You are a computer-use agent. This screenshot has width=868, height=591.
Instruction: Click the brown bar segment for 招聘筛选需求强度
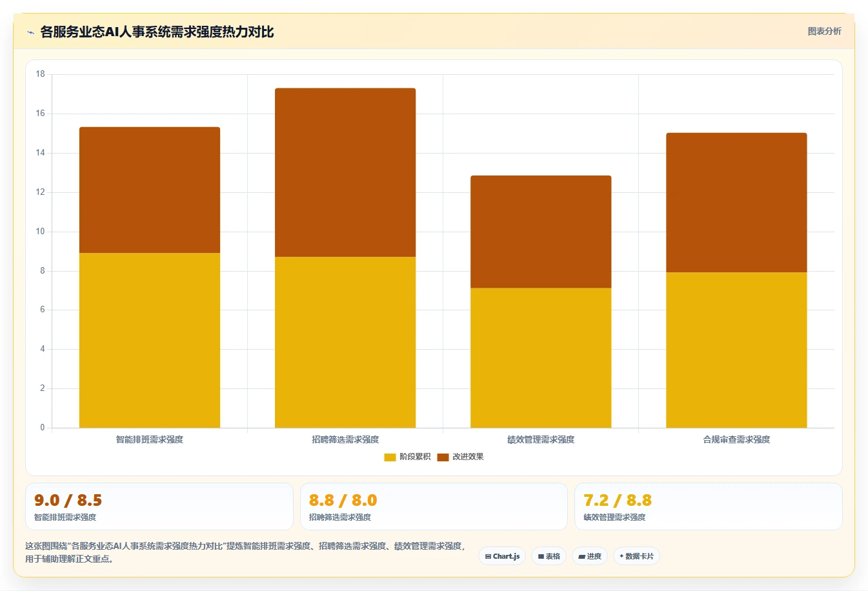pyautogui.click(x=345, y=172)
